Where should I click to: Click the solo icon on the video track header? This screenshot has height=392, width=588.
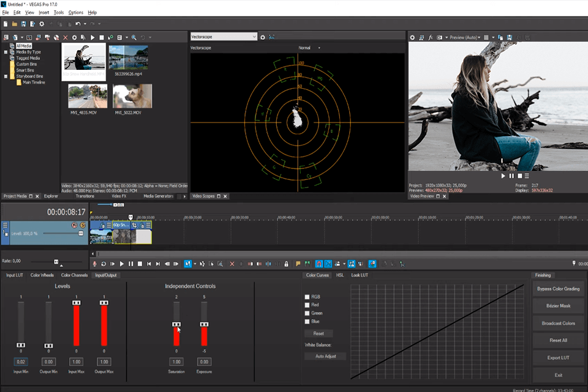coord(83,225)
